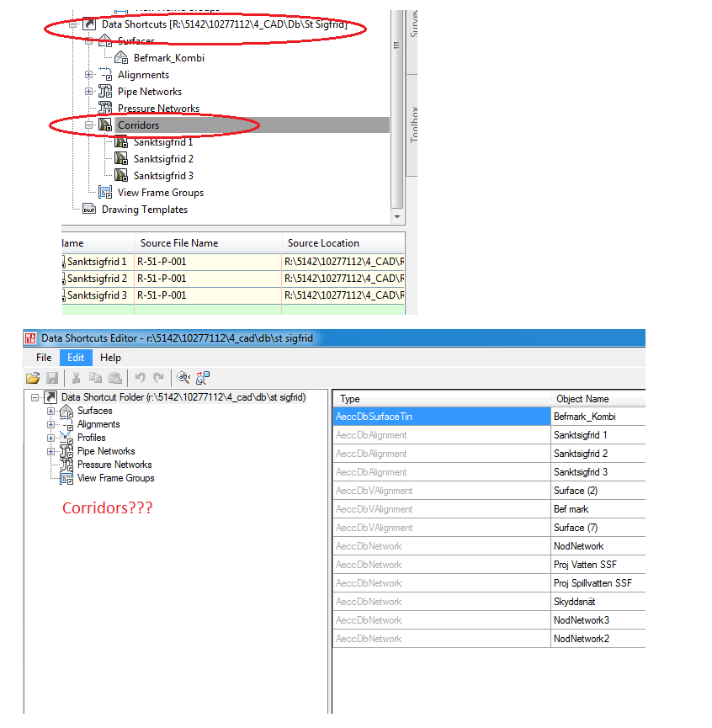Save changes using the Save toolbar icon
Image resolution: width=712 pixels, height=728 pixels.
(x=52, y=378)
